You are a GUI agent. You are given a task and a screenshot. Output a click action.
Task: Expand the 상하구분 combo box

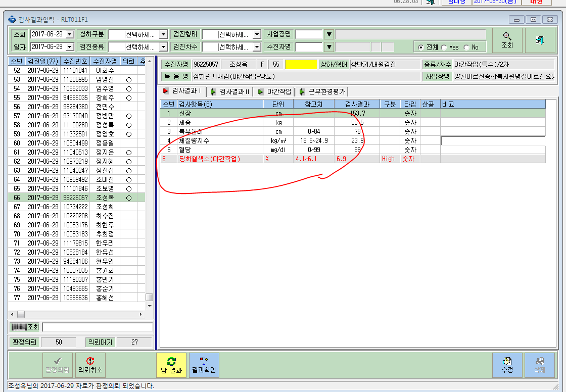[x=164, y=34]
